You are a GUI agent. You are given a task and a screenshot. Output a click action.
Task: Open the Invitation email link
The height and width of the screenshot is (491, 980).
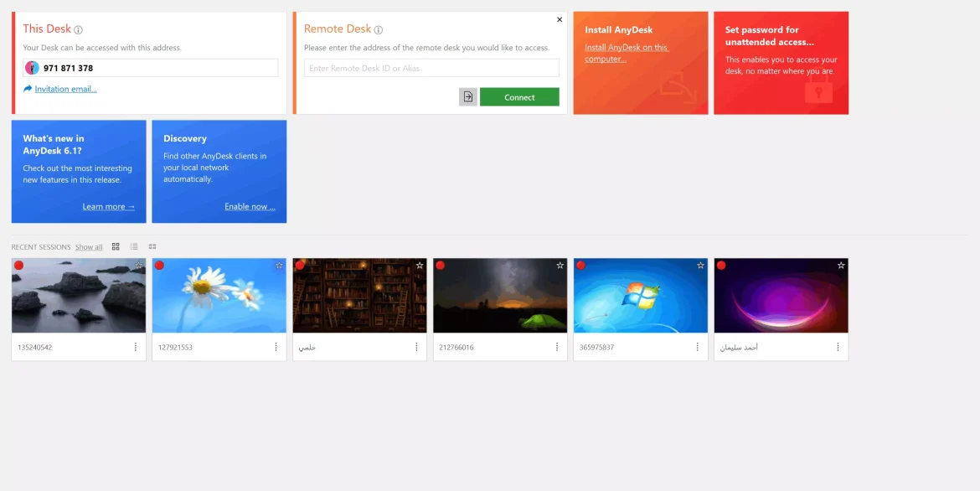pos(65,89)
